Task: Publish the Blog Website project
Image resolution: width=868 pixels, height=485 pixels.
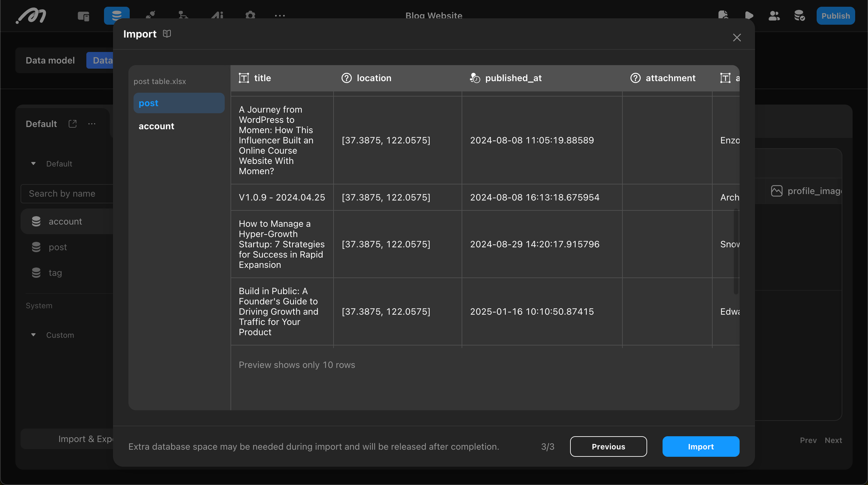Action: (835, 16)
